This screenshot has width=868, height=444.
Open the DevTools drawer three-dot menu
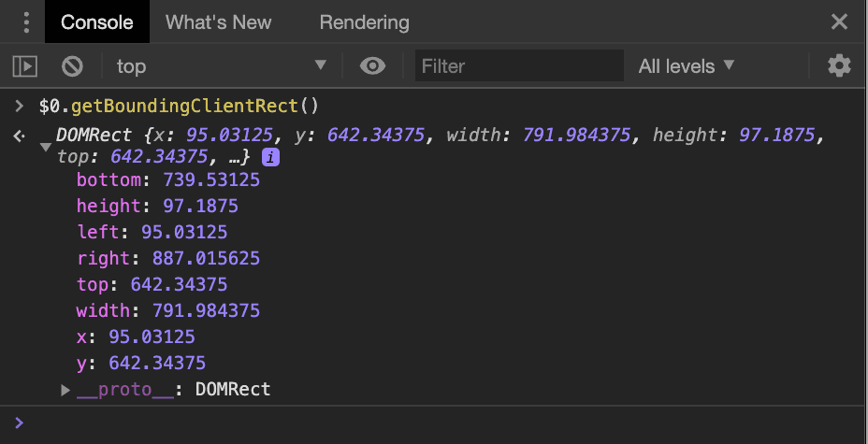[25, 21]
